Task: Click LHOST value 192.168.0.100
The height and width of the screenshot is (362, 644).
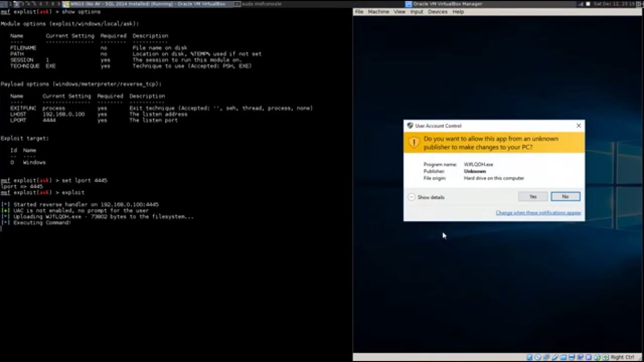Action: click(x=63, y=114)
